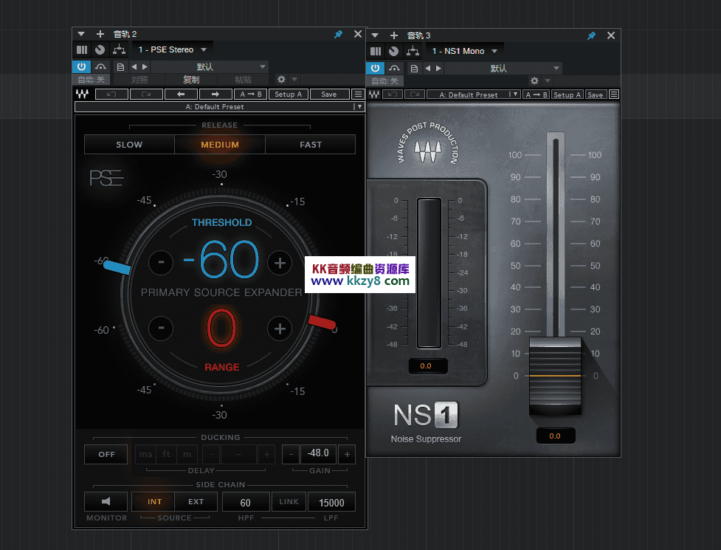Open the preset dropdown in NS1 window header
The width and height of the screenshot is (721, 550).
point(504,69)
